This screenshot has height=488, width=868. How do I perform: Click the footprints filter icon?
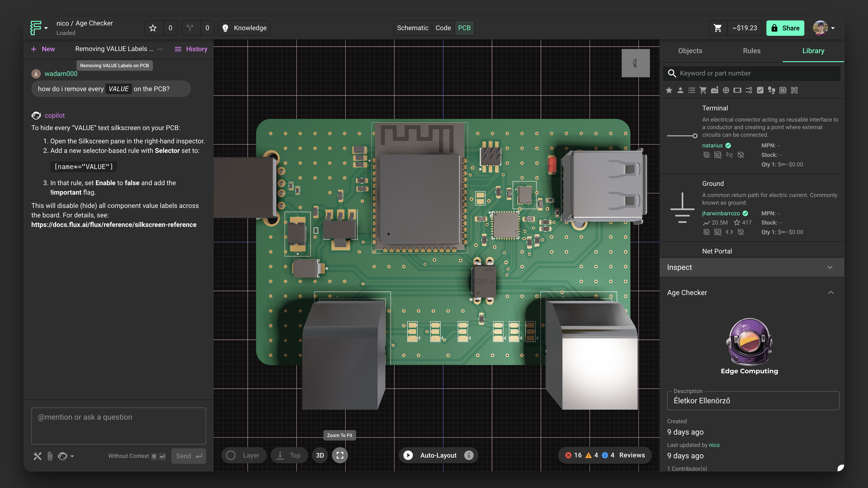point(771,90)
